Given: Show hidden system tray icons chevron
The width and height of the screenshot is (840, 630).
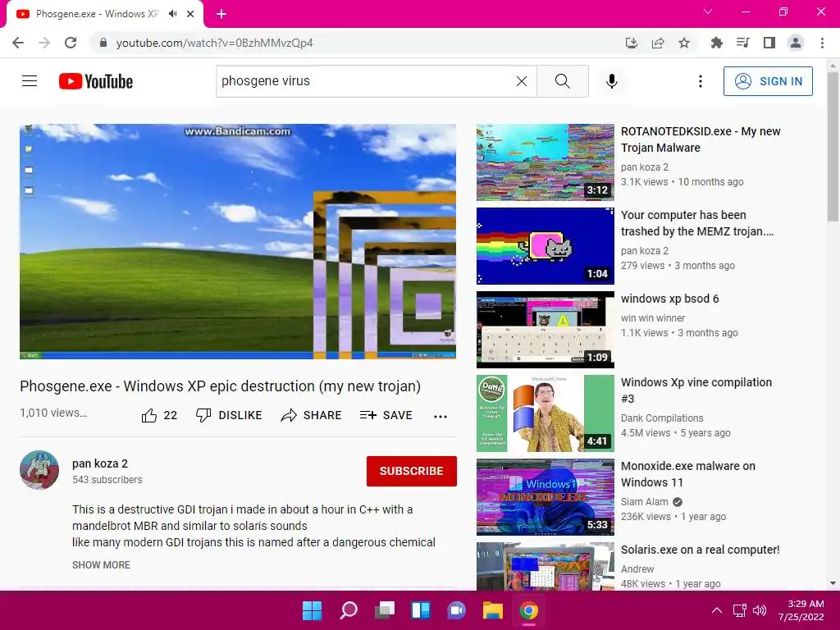Looking at the screenshot, I should [717, 610].
